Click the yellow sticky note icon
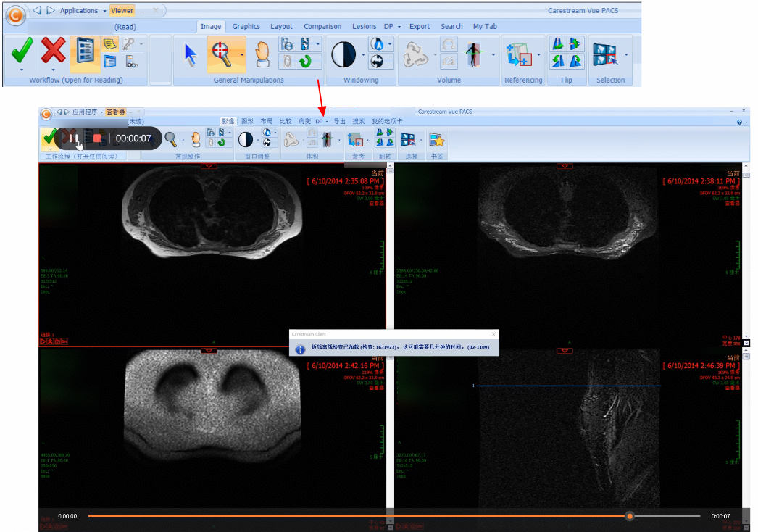Image resolution: width=758 pixels, height=532 pixels. 110,44
